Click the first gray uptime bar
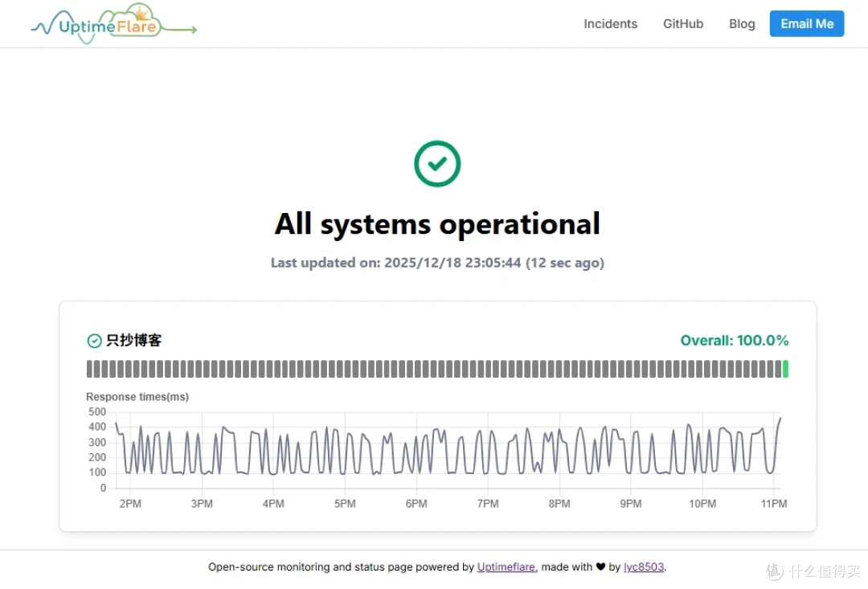Screen dimensions: 868x589 click(x=90, y=370)
